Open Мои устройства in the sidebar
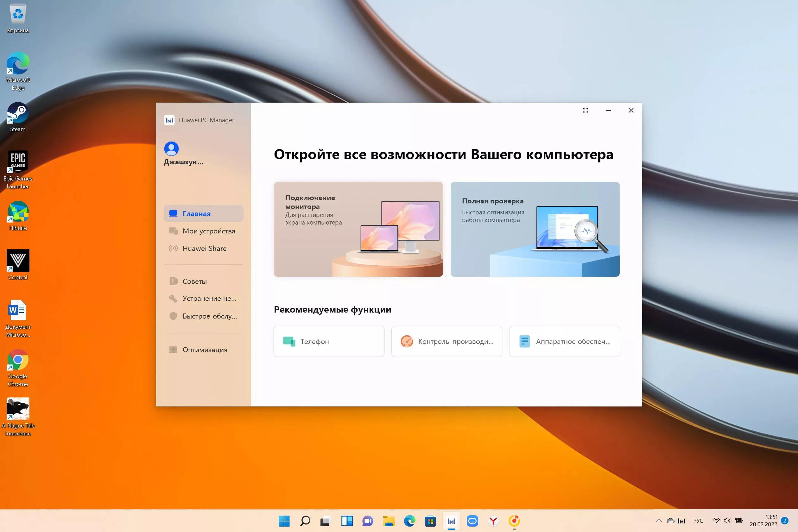The width and height of the screenshot is (798, 532). click(204, 231)
